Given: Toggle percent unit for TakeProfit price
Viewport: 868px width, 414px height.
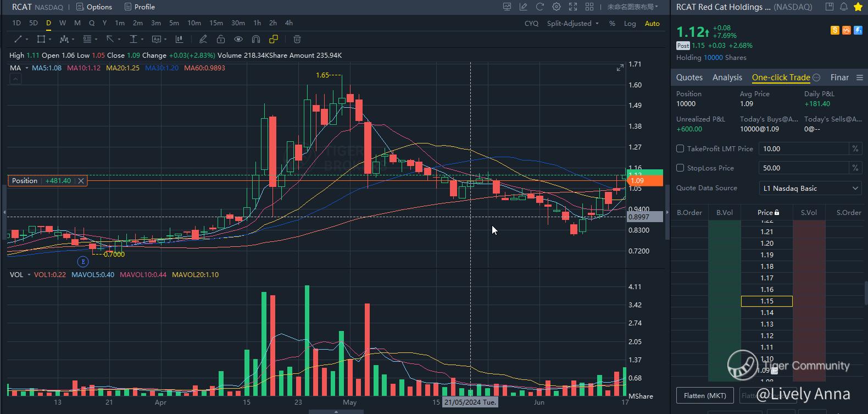Looking at the screenshot, I should 855,148.
